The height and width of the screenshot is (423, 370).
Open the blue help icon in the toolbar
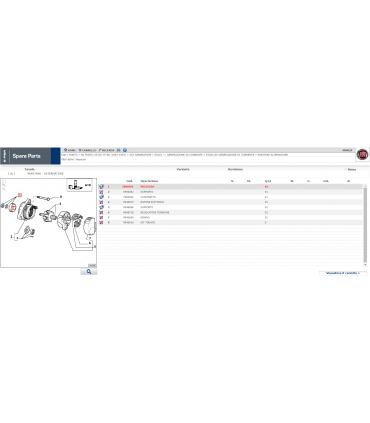coord(125,150)
